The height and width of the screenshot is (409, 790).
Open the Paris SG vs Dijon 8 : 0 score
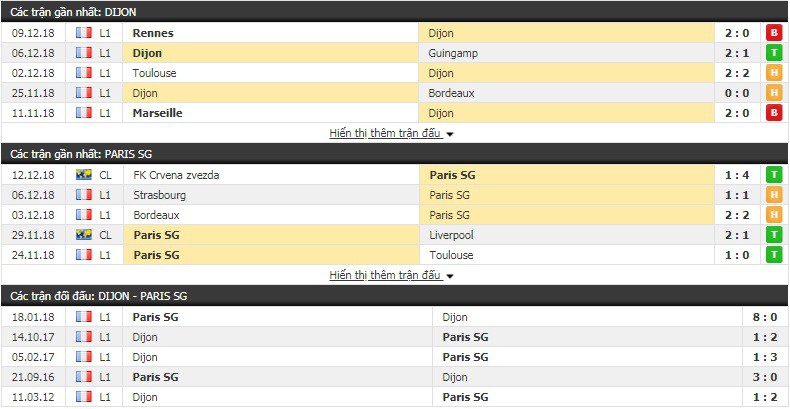point(765,317)
